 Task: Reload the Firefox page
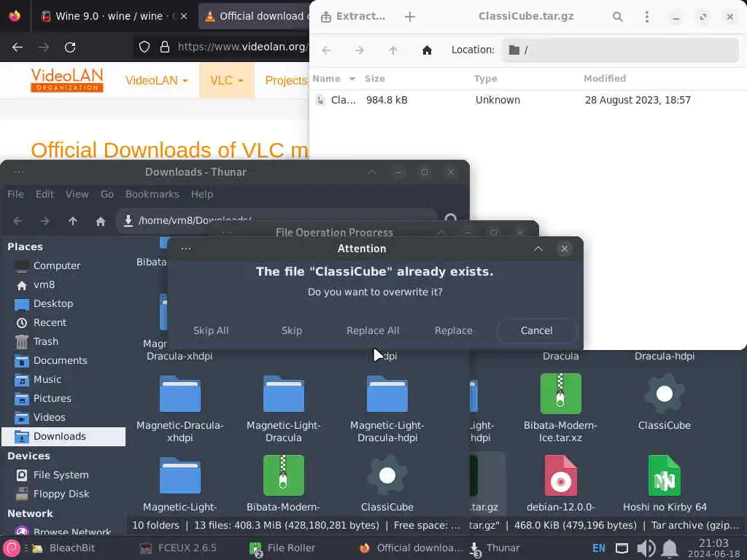click(x=70, y=47)
